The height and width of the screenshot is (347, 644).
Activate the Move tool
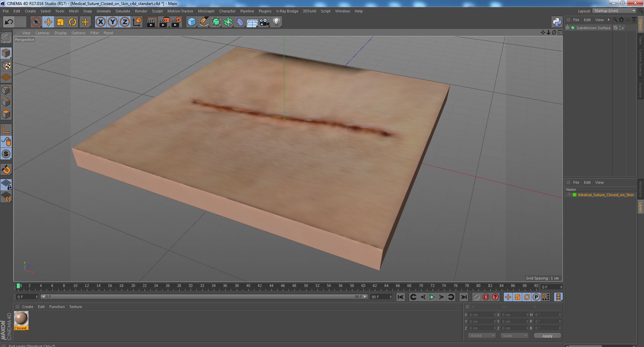48,22
